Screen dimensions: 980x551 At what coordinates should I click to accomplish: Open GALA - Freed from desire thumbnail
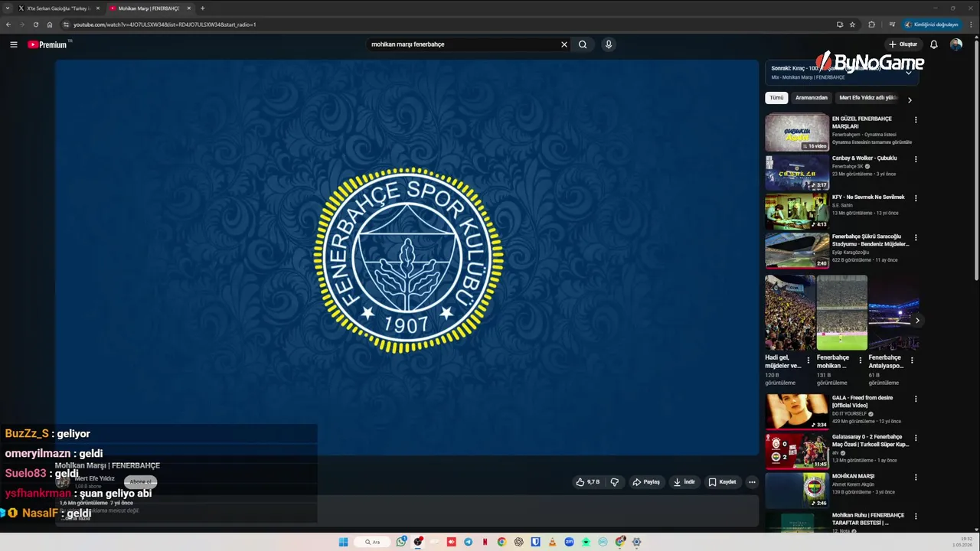[x=797, y=412]
